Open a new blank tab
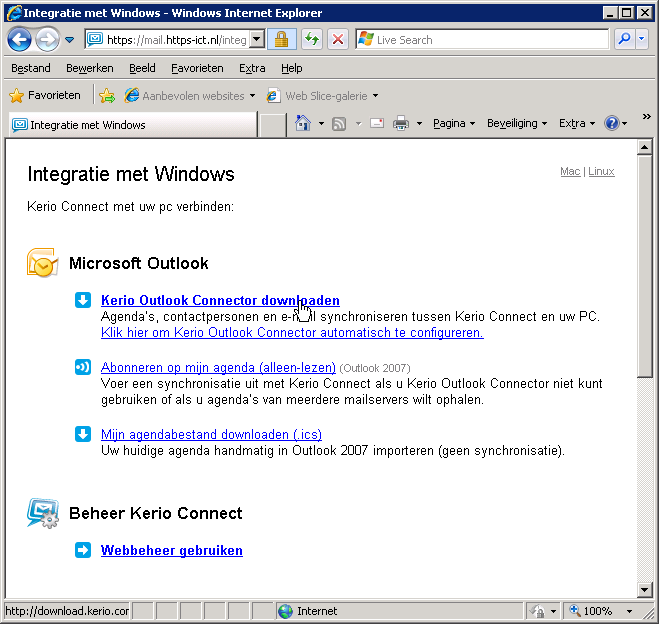Viewport: 659px width, 624px height. pos(272,125)
